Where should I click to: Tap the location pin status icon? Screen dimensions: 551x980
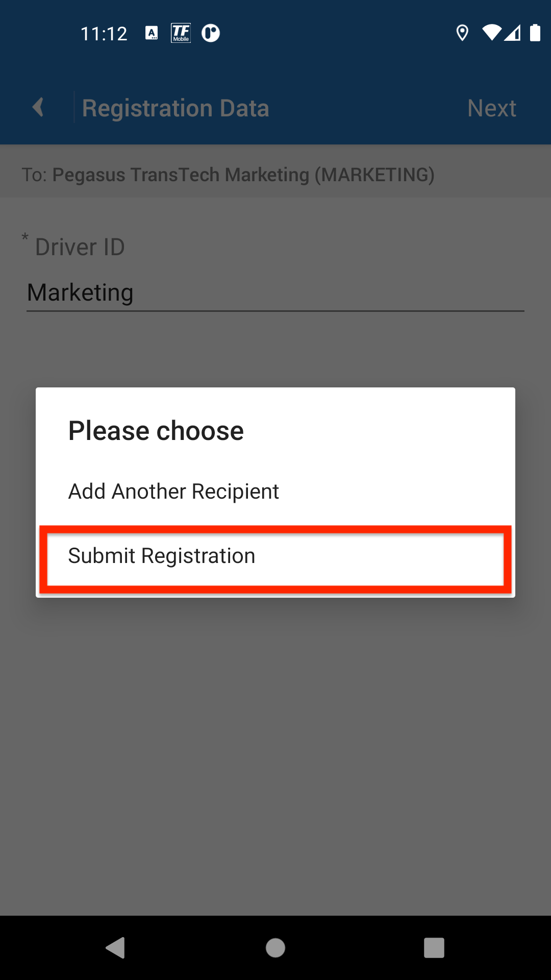click(x=462, y=33)
